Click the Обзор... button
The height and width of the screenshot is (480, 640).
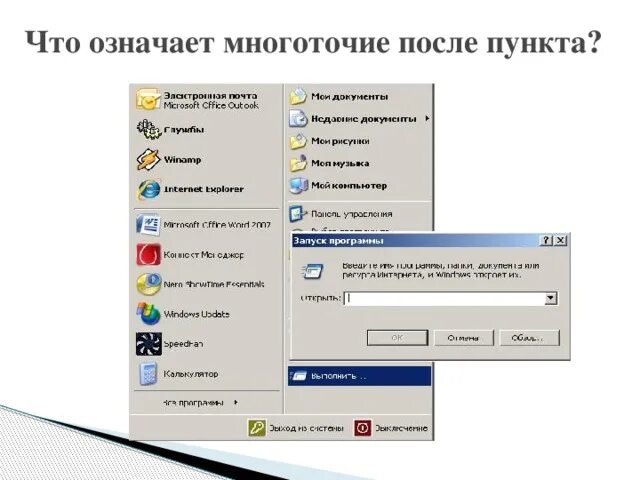coord(529,338)
